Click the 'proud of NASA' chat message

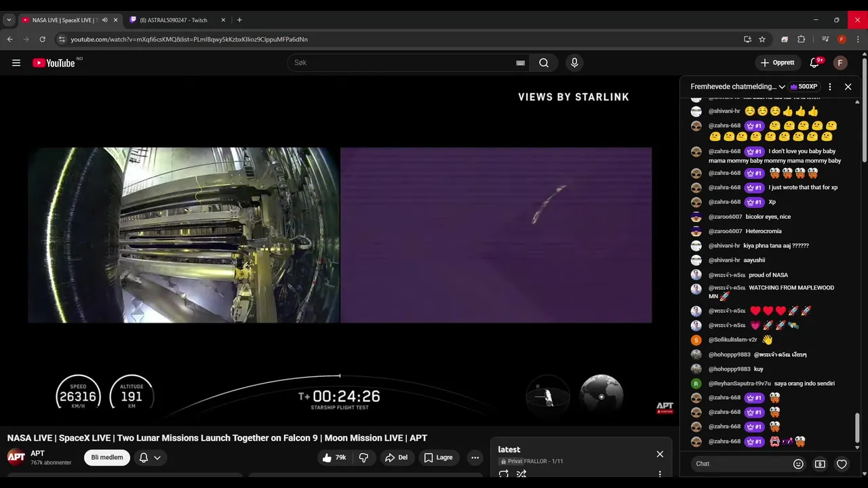coord(768,275)
